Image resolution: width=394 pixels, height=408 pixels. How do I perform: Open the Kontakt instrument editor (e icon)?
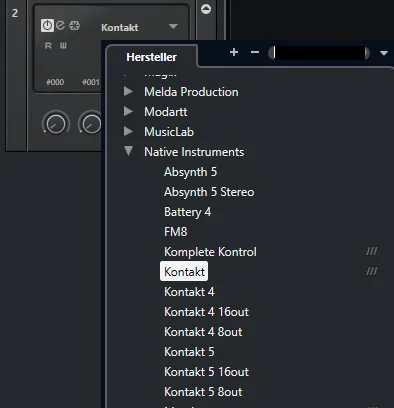[x=60, y=25]
